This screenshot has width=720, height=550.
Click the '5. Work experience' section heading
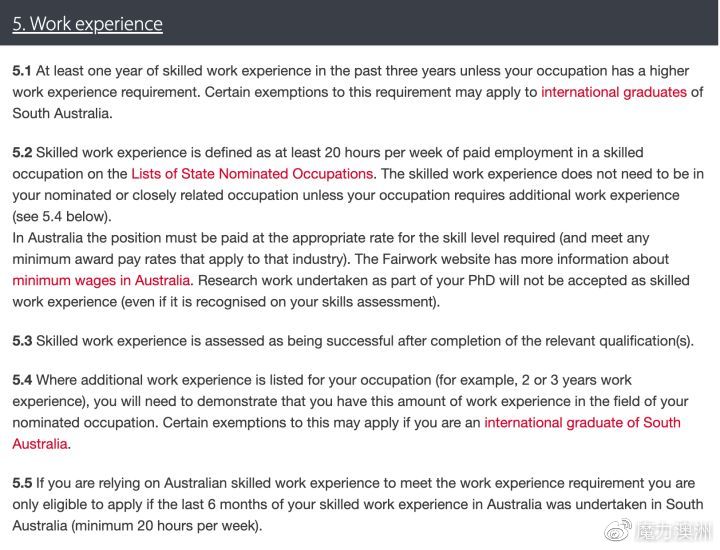tap(87, 24)
